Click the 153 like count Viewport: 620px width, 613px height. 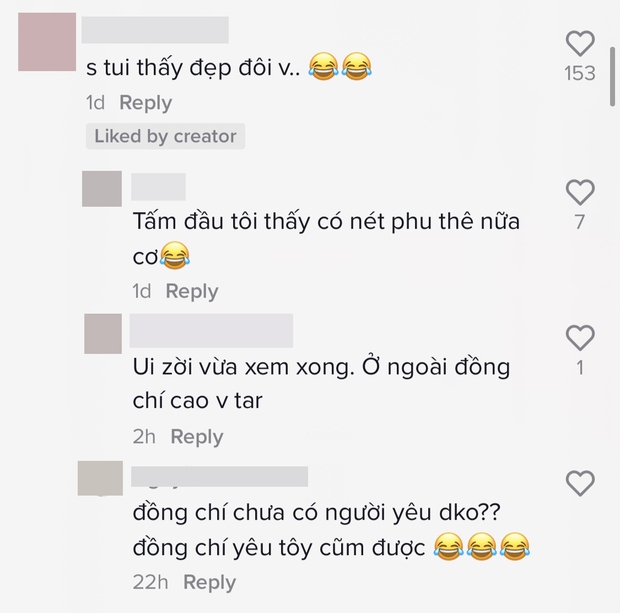point(580,74)
